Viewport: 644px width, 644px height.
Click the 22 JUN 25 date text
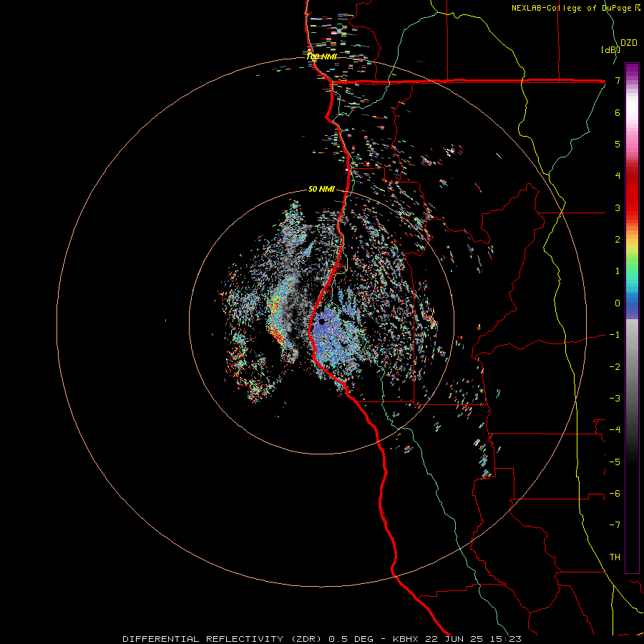point(453,639)
